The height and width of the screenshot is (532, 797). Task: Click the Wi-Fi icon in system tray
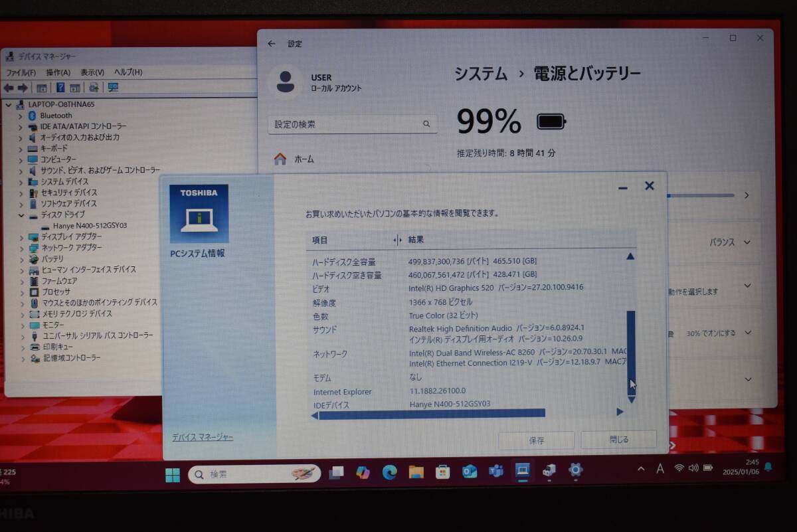(x=679, y=468)
